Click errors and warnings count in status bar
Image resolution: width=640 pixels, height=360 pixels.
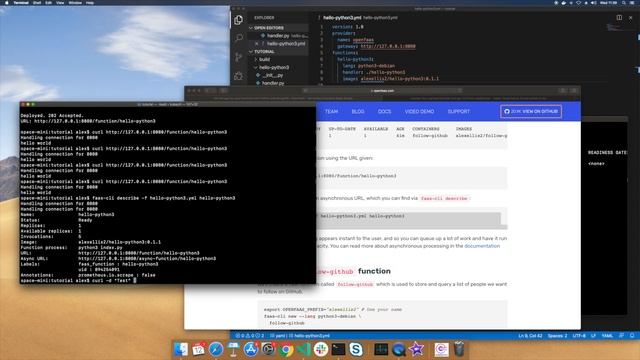click(250, 336)
